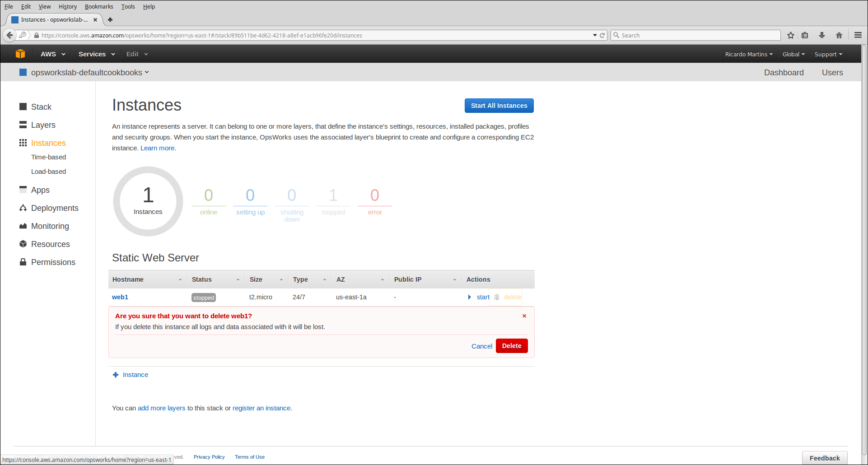Click Start All Instances button

[x=499, y=106]
